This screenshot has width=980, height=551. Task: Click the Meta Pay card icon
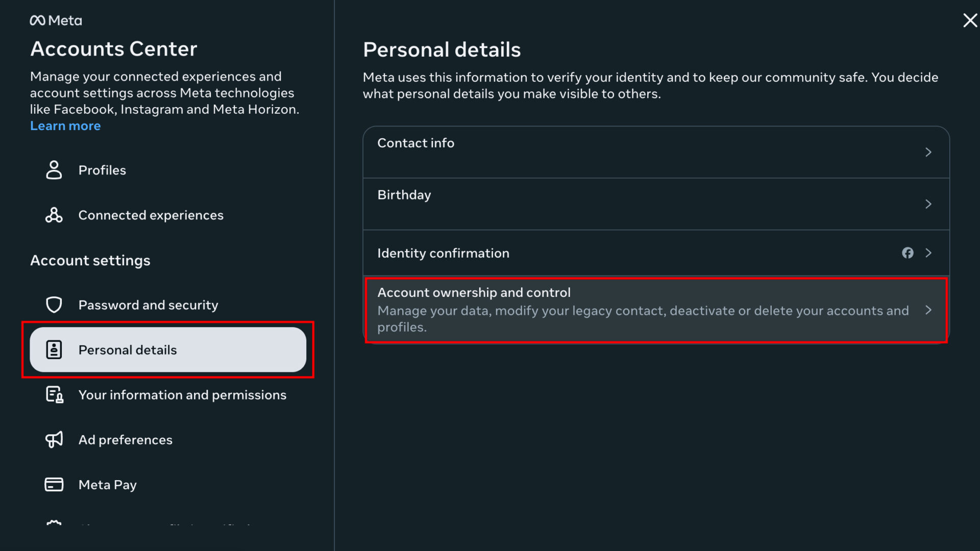coord(54,484)
